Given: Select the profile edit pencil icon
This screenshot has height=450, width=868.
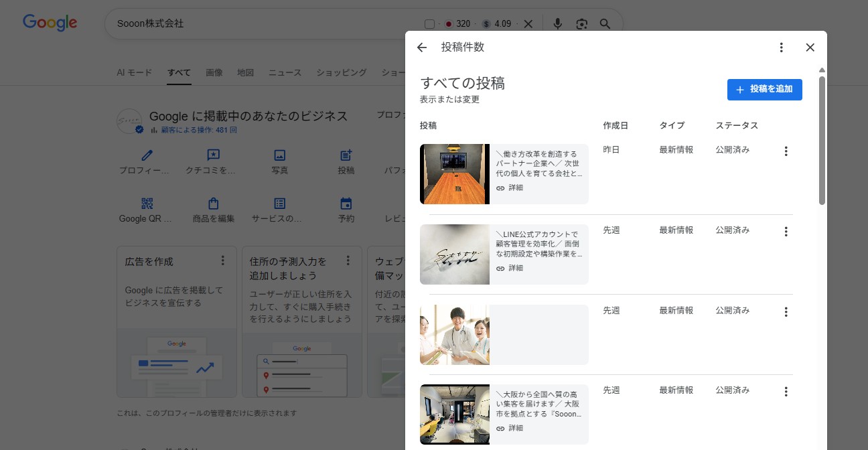Looking at the screenshot, I should coord(146,155).
